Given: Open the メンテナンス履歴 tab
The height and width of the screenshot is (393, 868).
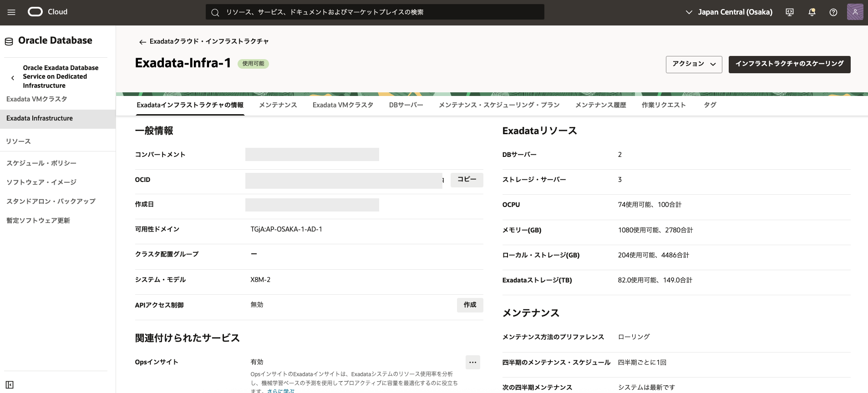Looking at the screenshot, I should 600,105.
